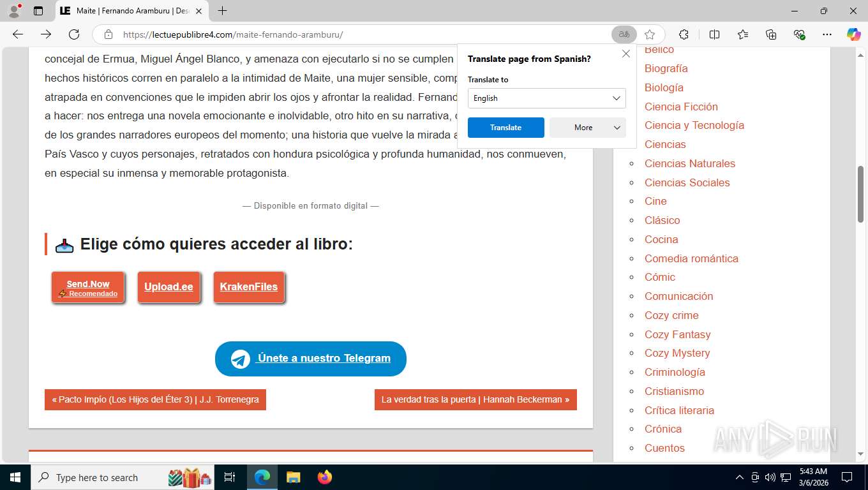Open the Translate to English dropdown

click(547, 98)
